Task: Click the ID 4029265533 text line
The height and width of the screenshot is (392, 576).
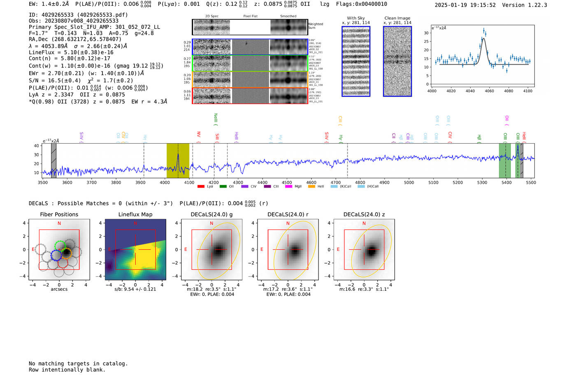Action: click(x=78, y=15)
